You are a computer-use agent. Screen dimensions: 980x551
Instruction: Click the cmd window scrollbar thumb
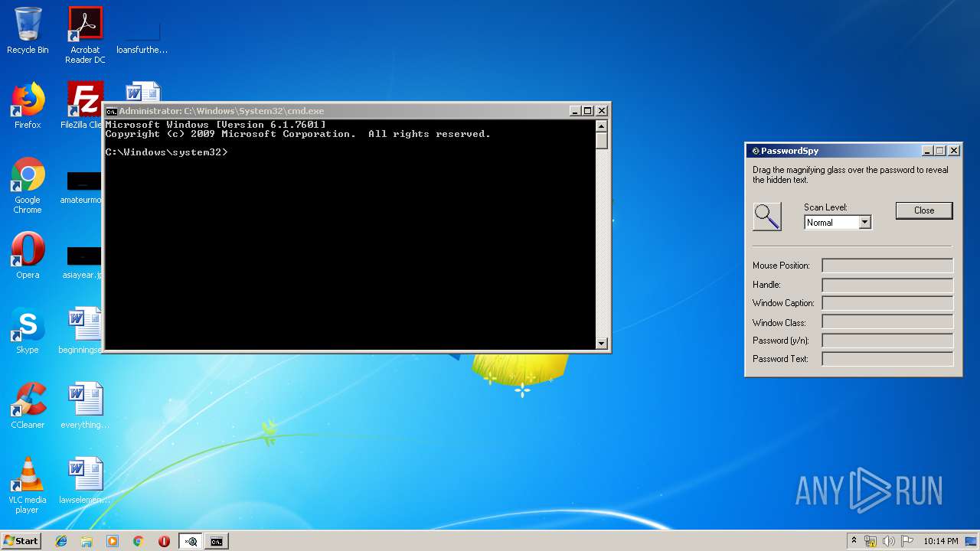pyautogui.click(x=602, y=141)
